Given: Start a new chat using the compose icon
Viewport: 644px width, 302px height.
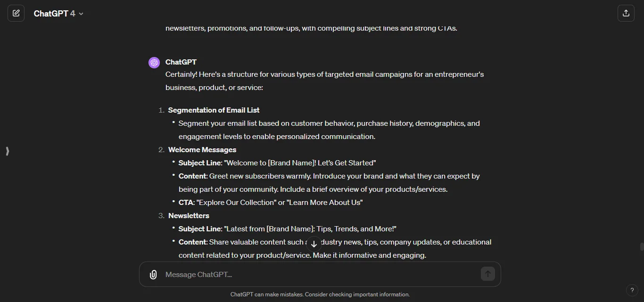Looking at the screenshot, I should click(x=16, y=13).
